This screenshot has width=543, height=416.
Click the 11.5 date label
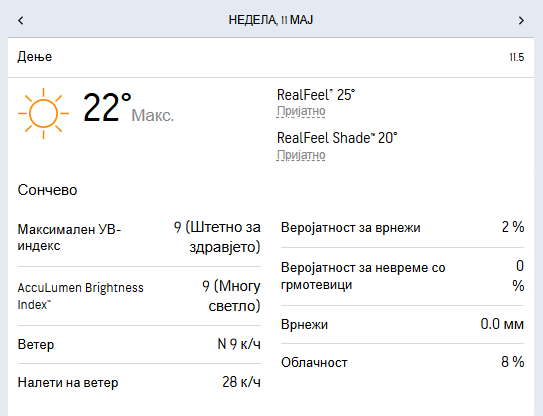click(x=517, y=57)
